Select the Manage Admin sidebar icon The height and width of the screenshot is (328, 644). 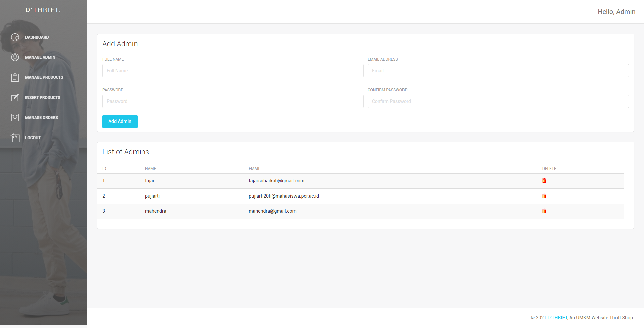tap(15, 57)
